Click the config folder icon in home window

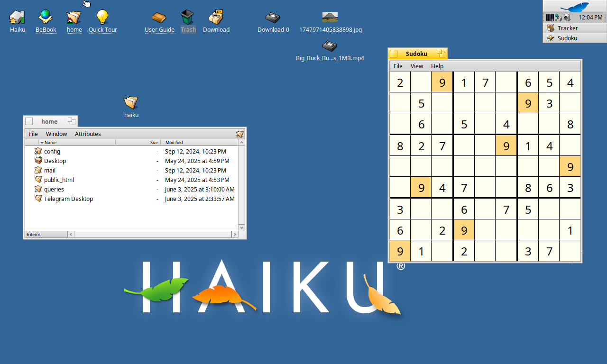pyautogui.click(x=38, y=151)
